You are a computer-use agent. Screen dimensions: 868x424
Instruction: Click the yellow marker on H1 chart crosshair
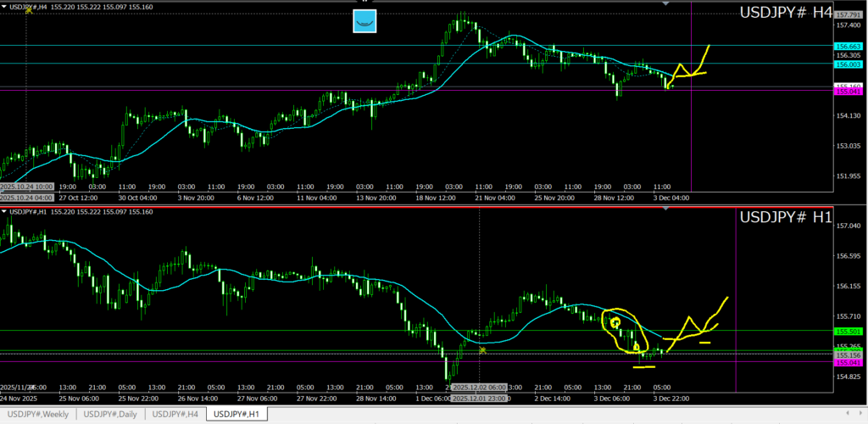481,349
